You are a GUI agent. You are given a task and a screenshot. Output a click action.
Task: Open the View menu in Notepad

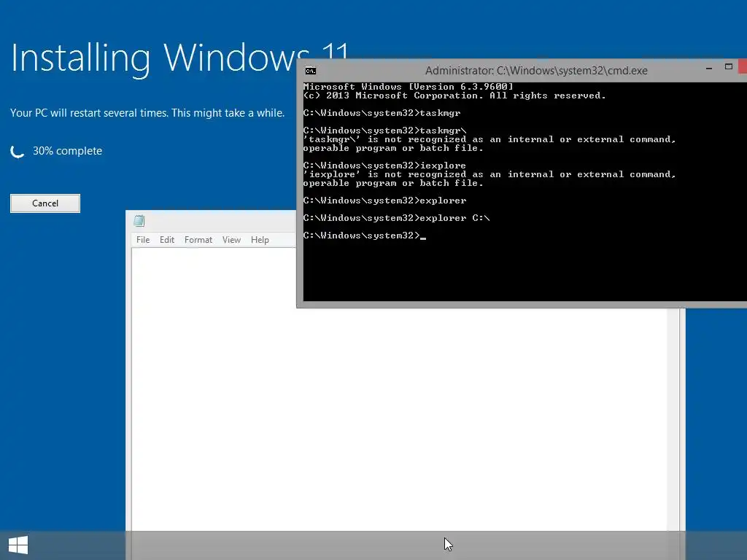(231, 239)
